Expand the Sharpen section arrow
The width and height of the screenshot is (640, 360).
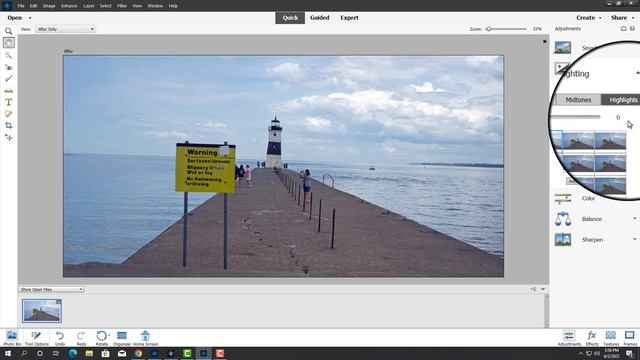pyautogui.click(x=635, y=239)
